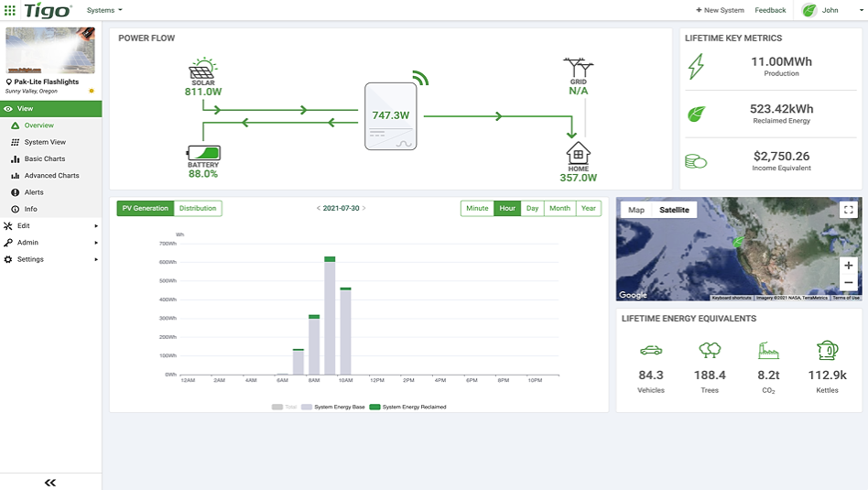Open Advanced Charts from the sidebar
Viewport: 868px width, 490px height.
tap(51, 176)
